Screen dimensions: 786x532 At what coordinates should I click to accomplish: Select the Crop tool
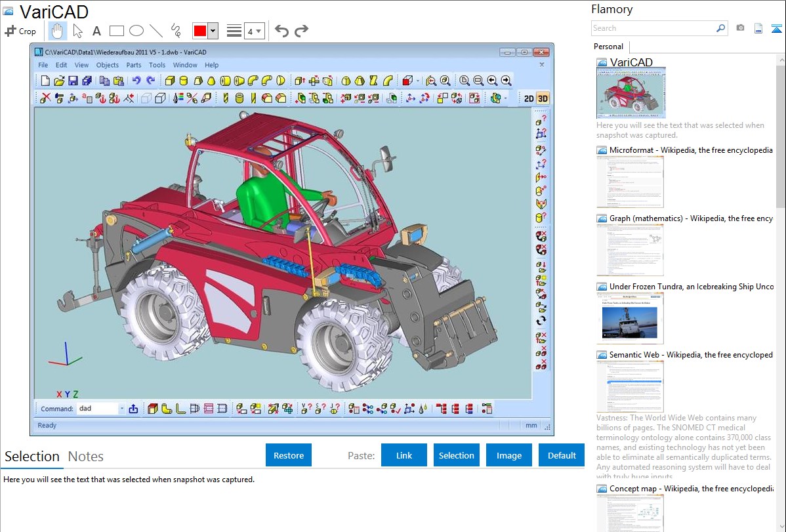(x=21, y=31)
